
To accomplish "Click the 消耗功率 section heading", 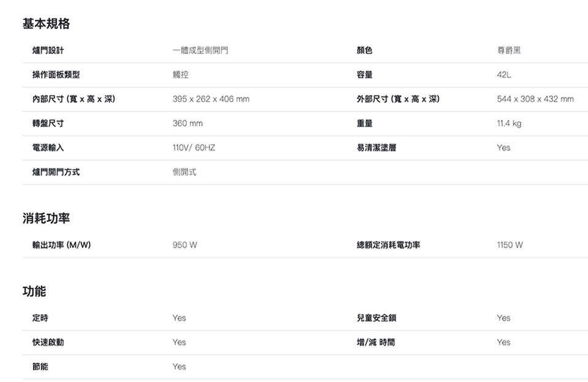I will click(x=46, y=219).
